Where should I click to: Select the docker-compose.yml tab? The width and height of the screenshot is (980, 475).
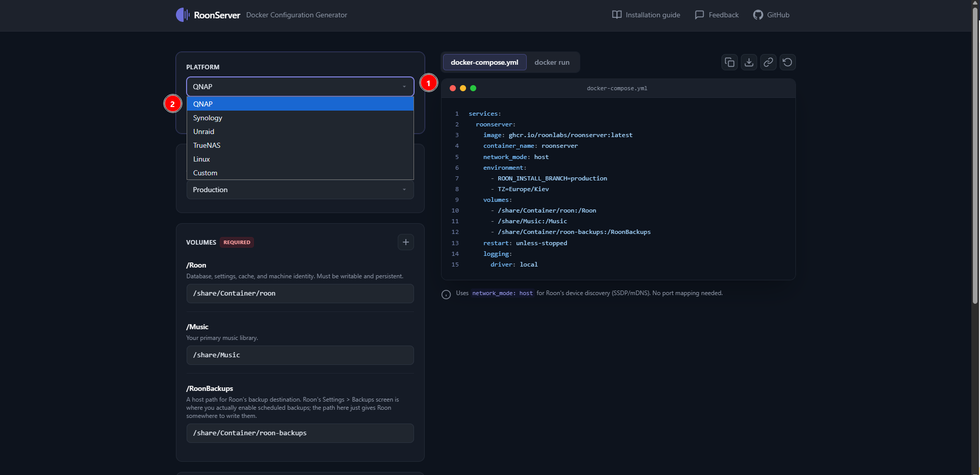(x=484, y=62)
